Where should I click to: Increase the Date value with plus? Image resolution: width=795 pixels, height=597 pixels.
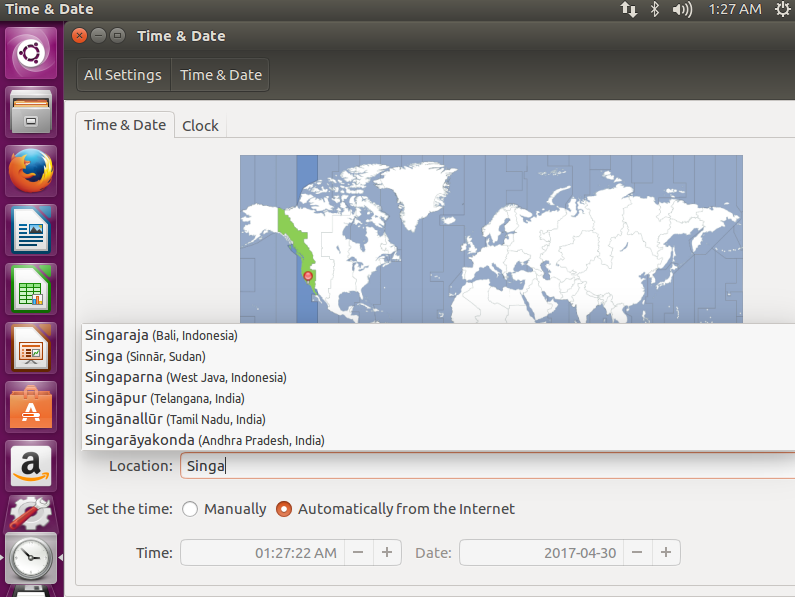coord(666,552)
